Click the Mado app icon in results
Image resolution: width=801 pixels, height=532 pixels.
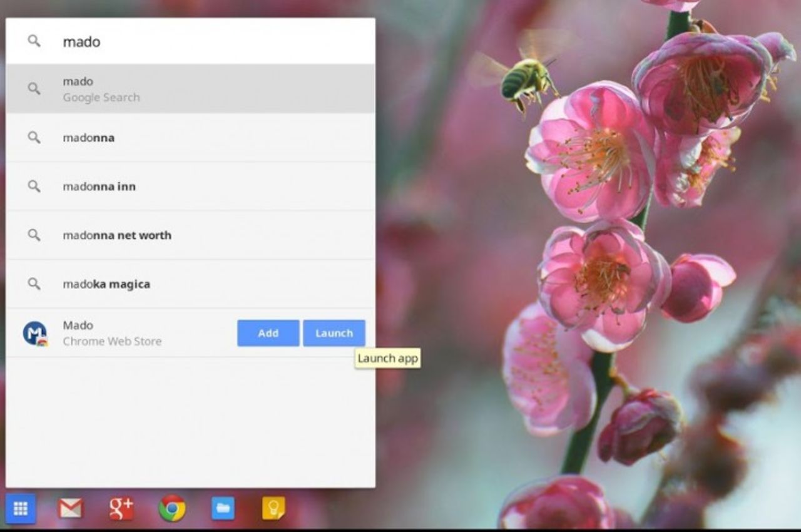34,332
